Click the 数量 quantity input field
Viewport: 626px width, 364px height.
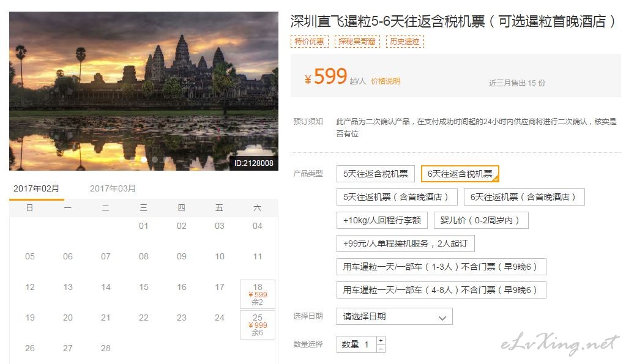[x=357, y=344]
